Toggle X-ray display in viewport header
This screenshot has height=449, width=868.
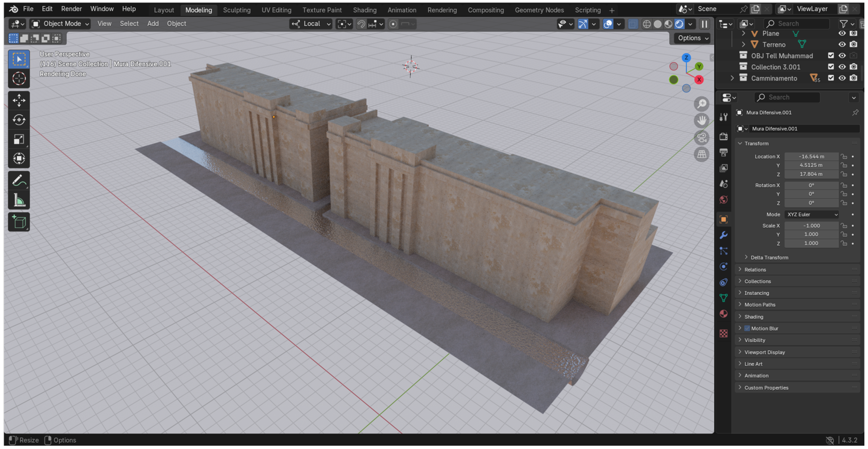[x=633, y=24]
